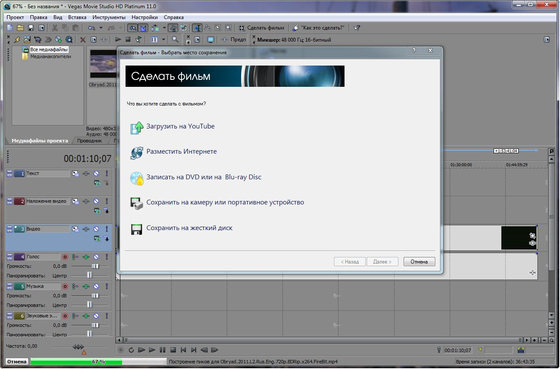
Task: Arm 'Музыка' track for recording
Action: (x=65, y=286)
